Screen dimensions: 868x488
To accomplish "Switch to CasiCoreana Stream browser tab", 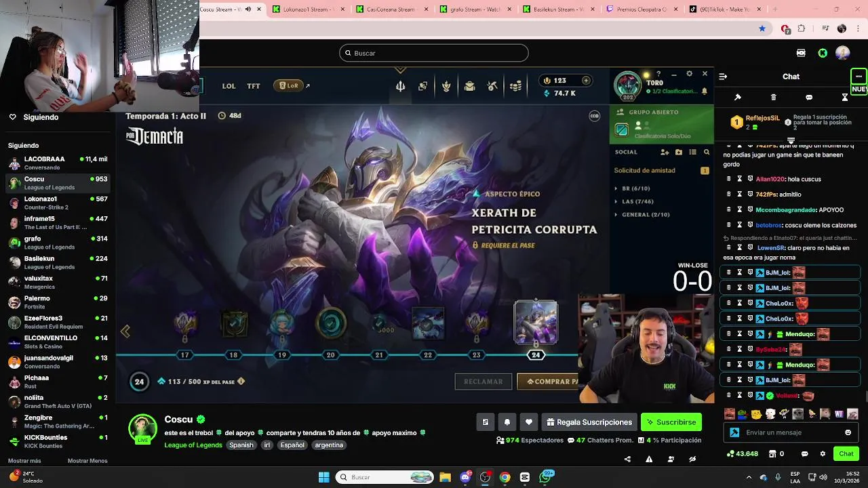I will 393,9.
